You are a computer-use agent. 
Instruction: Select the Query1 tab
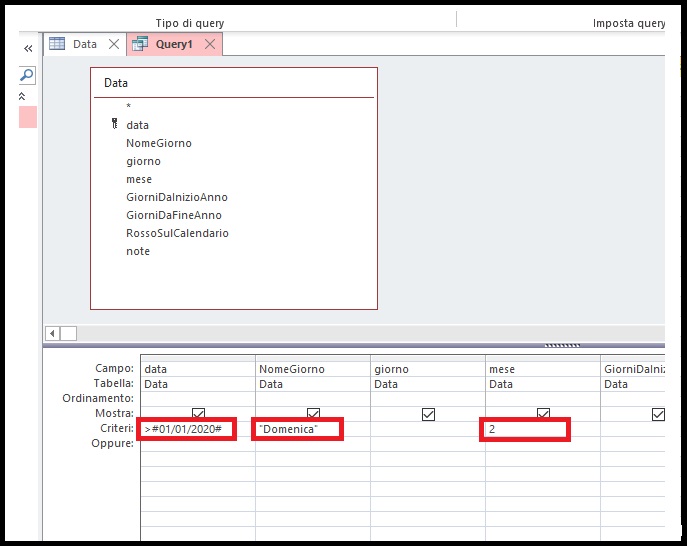click(x=174, y=44)
